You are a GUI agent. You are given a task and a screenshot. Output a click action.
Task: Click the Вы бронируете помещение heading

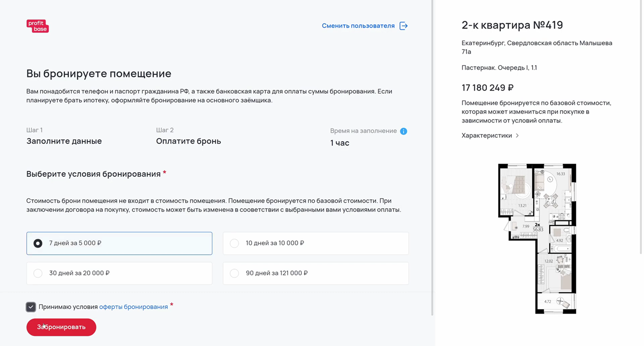pos(99,73)
